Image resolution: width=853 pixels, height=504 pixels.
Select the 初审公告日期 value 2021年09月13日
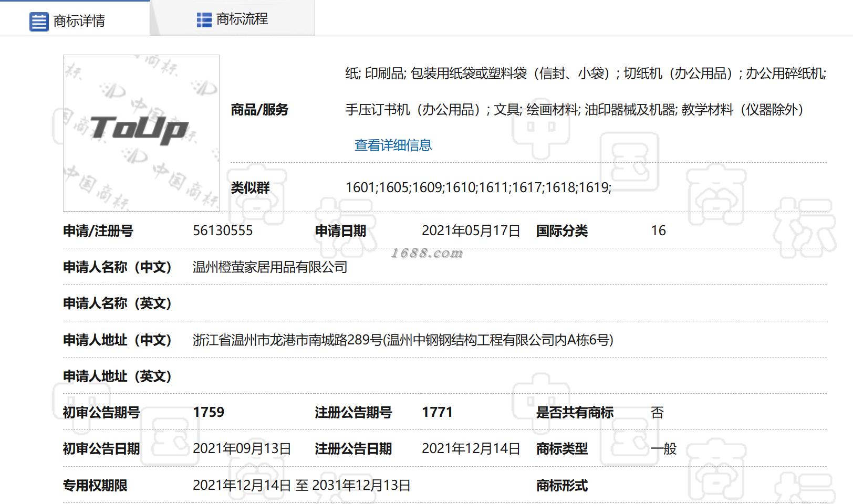point(242,449)
